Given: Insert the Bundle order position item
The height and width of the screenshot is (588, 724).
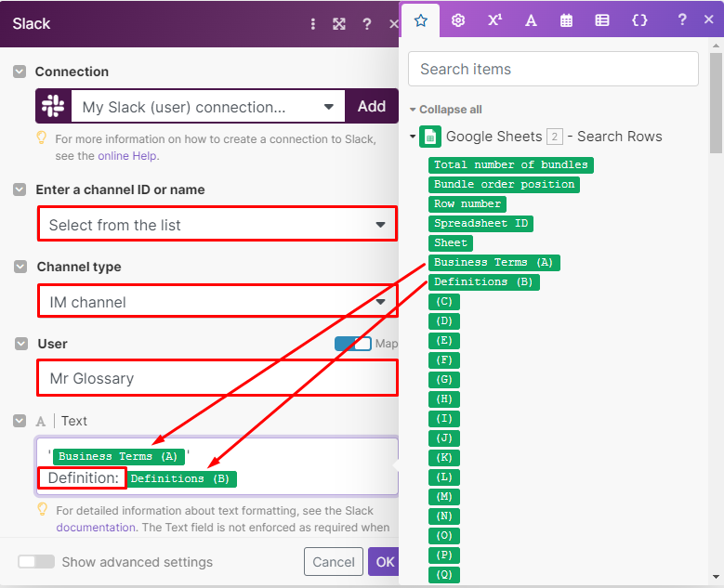Looking at the screenshot, I should [x=504, y=184].
